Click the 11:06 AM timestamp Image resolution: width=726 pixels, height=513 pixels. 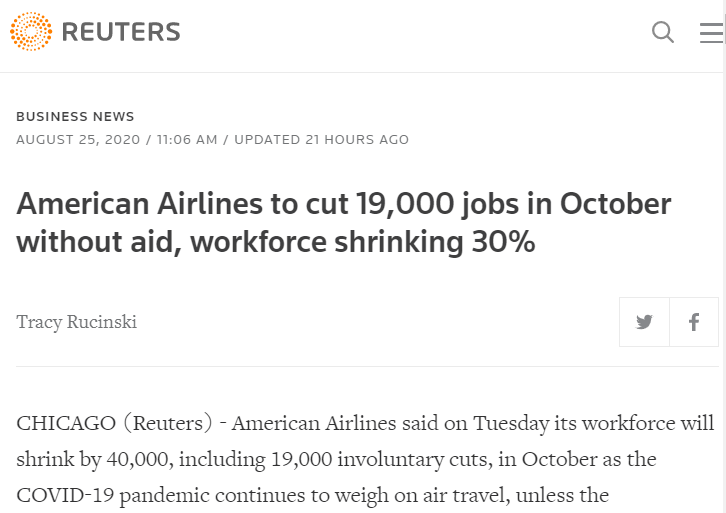pyautogui.click(x=187, y=140)
